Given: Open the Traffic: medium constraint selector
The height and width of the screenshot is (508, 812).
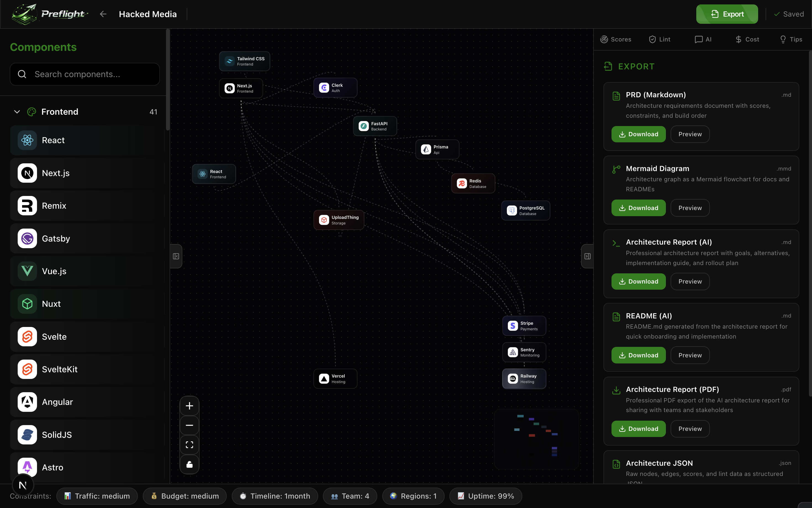Looking at the screenshot, I should pyautogui.click(x=97, y=496).
